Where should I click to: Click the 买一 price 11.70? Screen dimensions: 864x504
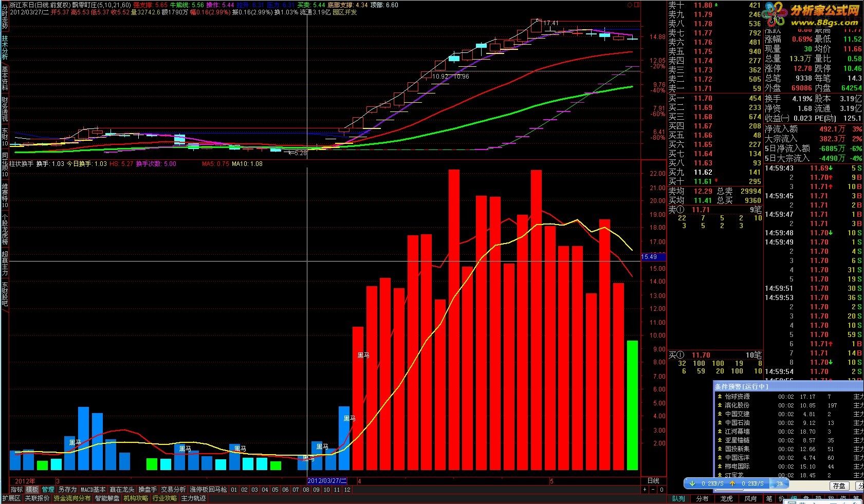(703, 98)
